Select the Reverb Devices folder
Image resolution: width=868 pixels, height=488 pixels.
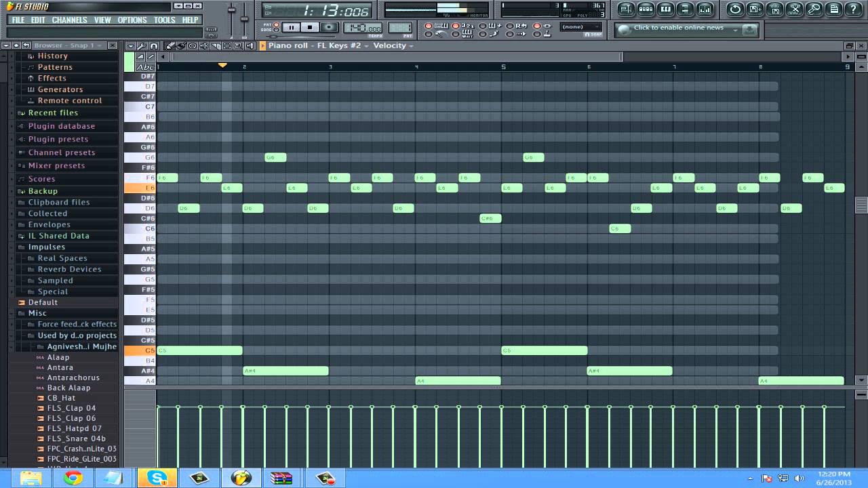(x=69, y=269)
